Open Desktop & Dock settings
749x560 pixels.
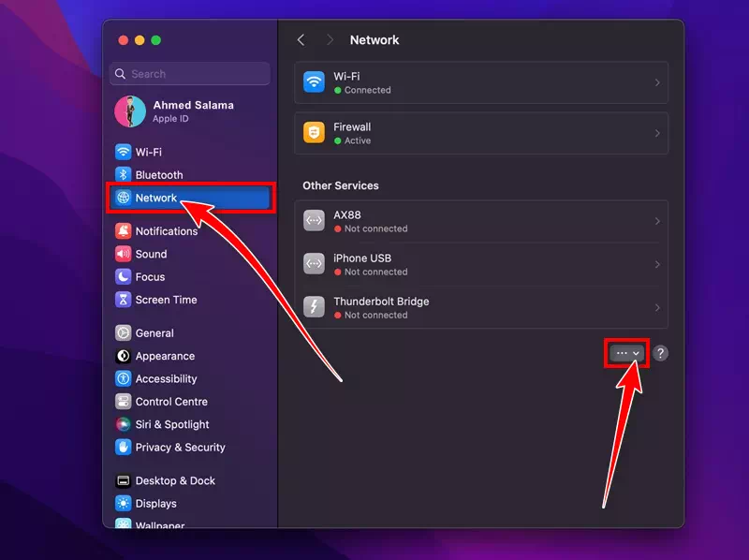point(173,480)
